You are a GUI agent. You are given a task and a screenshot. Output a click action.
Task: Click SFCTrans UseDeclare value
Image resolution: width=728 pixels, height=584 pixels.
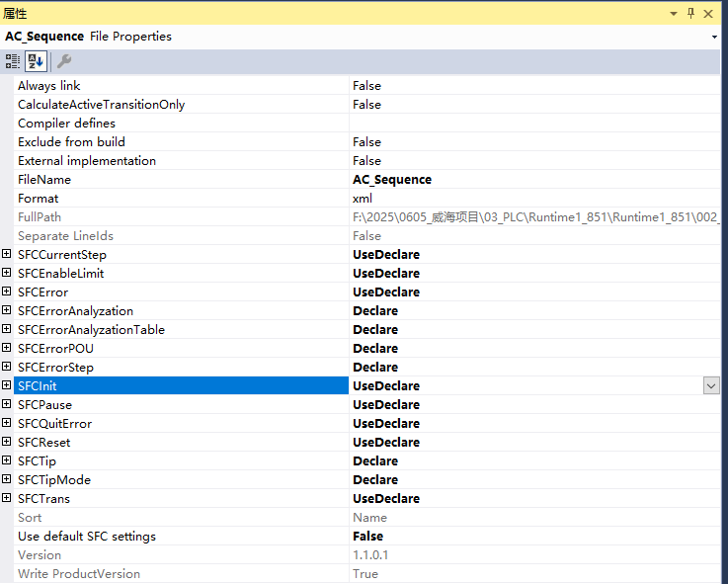coord(386,498)
